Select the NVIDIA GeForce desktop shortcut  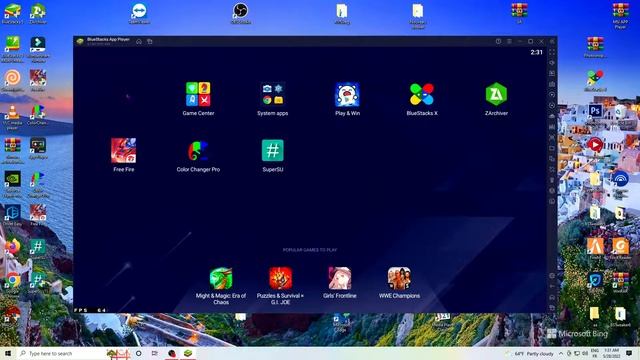pyautogui.click(x=13, y=184)
